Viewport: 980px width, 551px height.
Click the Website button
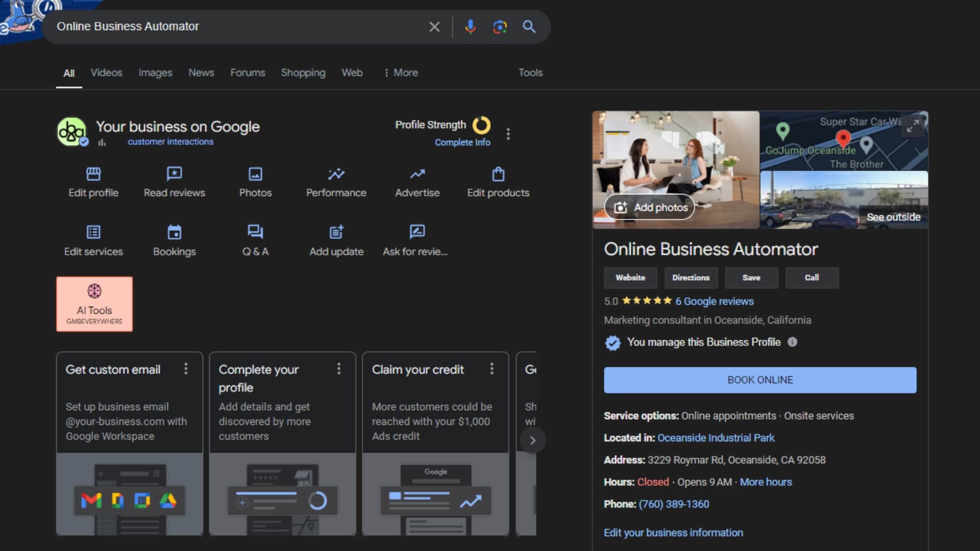coord(630,278)
